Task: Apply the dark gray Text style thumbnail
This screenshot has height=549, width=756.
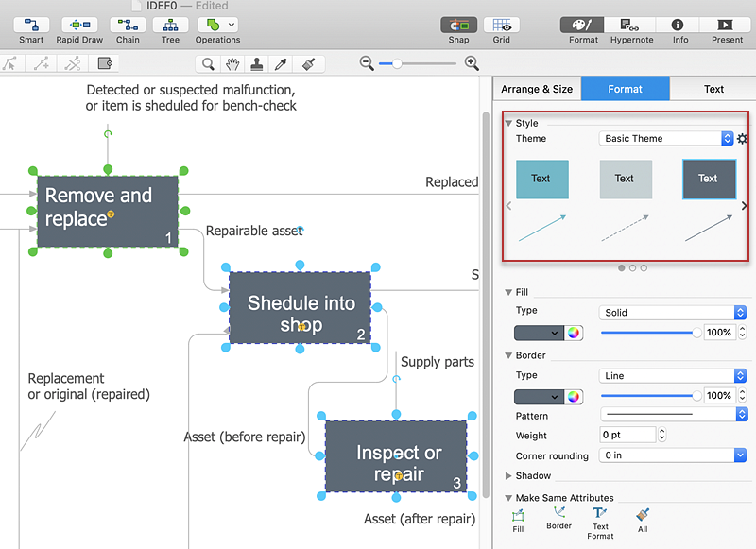Action: pos(710,180)
